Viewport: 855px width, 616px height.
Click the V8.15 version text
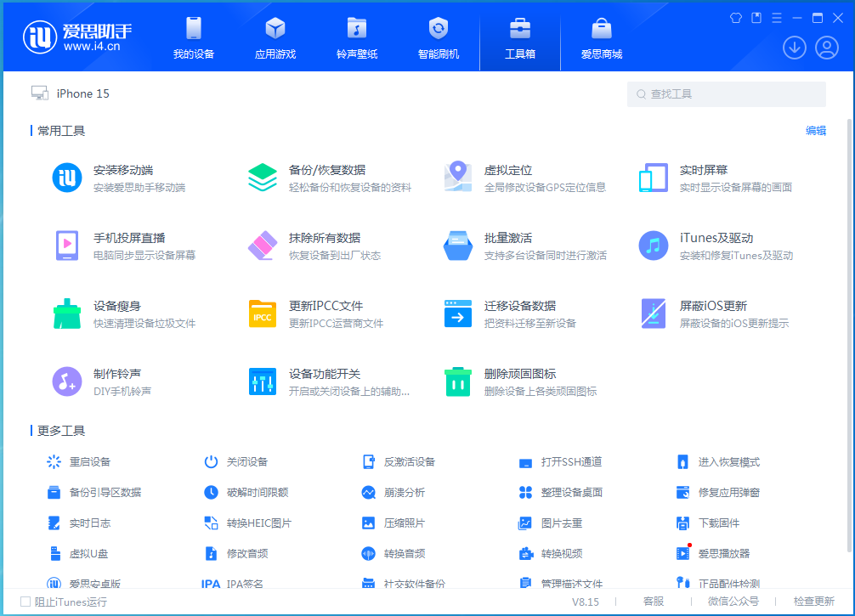585,602
